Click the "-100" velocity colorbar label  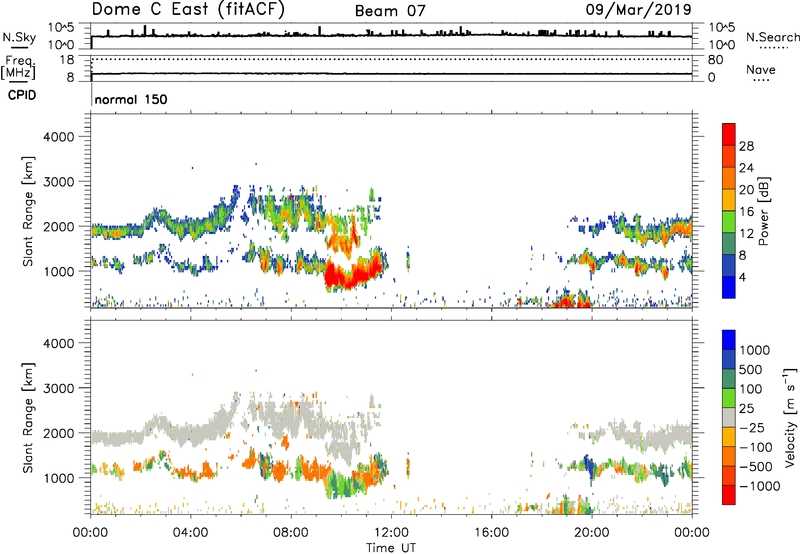click(756, 447)
